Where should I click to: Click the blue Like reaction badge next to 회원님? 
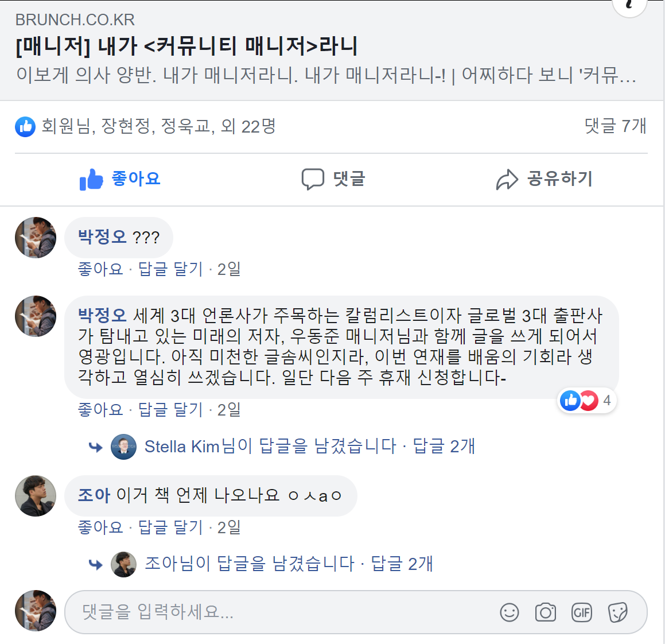click(x=25, y=127)
